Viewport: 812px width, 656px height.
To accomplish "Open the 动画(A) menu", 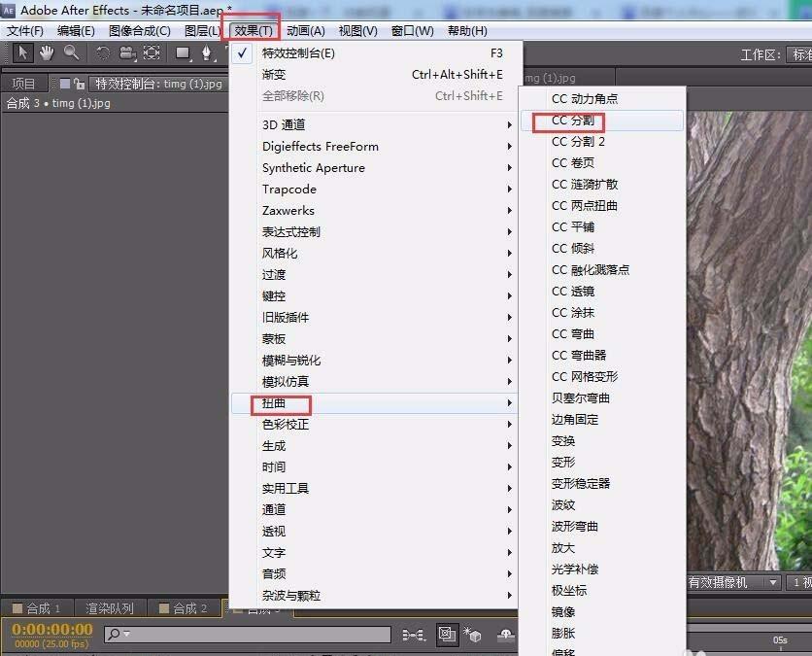I will click(304, 30).
